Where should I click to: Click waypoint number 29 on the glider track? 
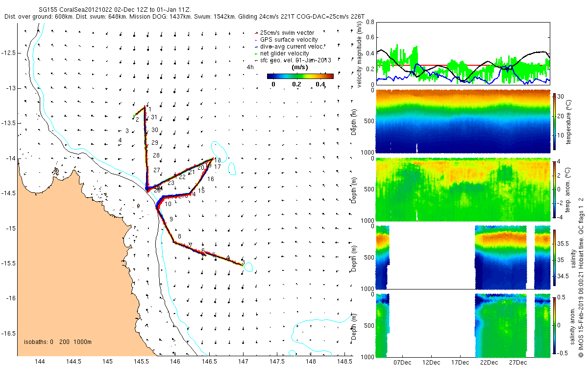[155, 143]
